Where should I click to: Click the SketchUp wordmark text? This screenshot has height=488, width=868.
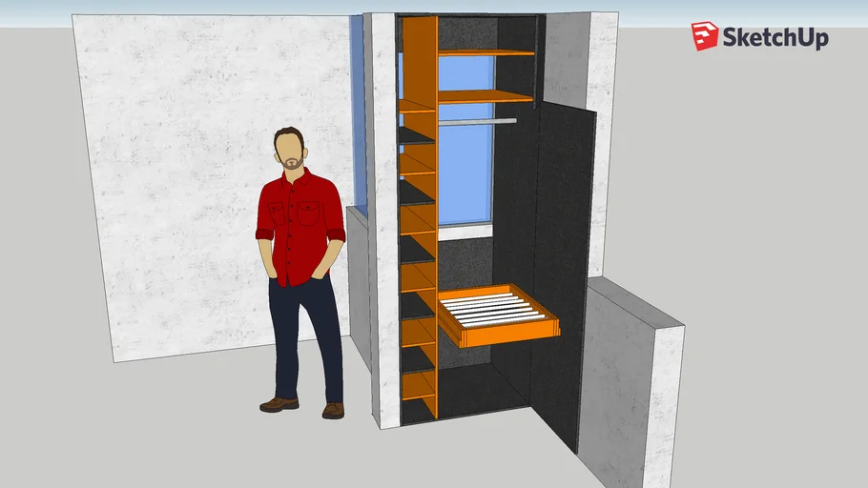[x=775, y=38]
